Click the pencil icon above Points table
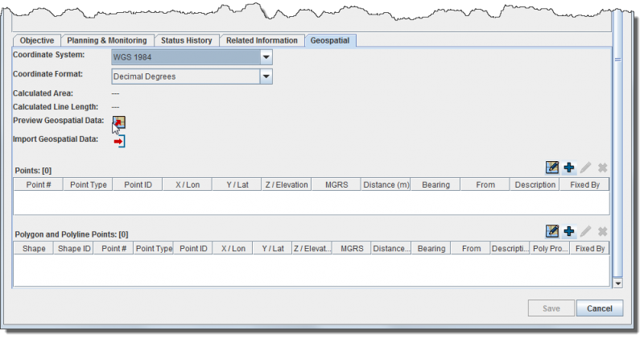This screenshot has width=644, height=339. 585,167
